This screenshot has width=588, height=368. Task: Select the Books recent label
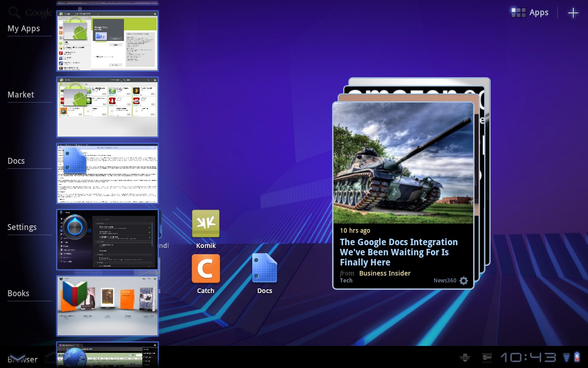(x=18, y=293)
